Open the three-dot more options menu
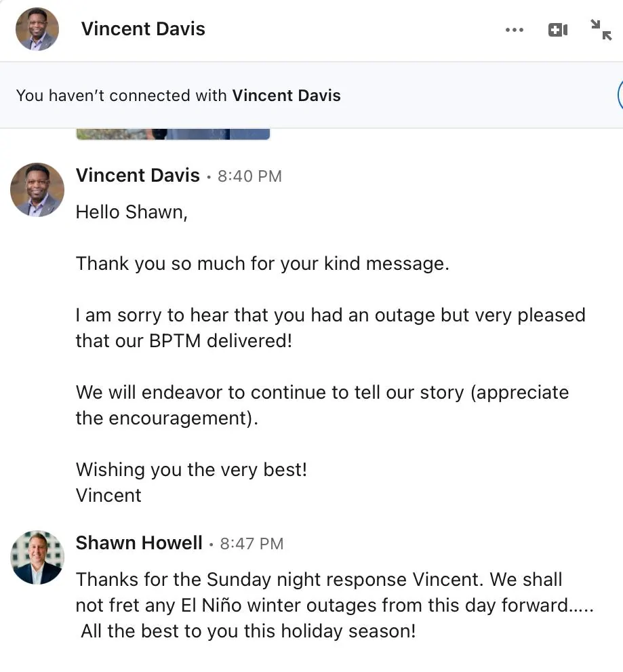The width and height of the screenshot is (623, 672). click(x=515, y=30)
